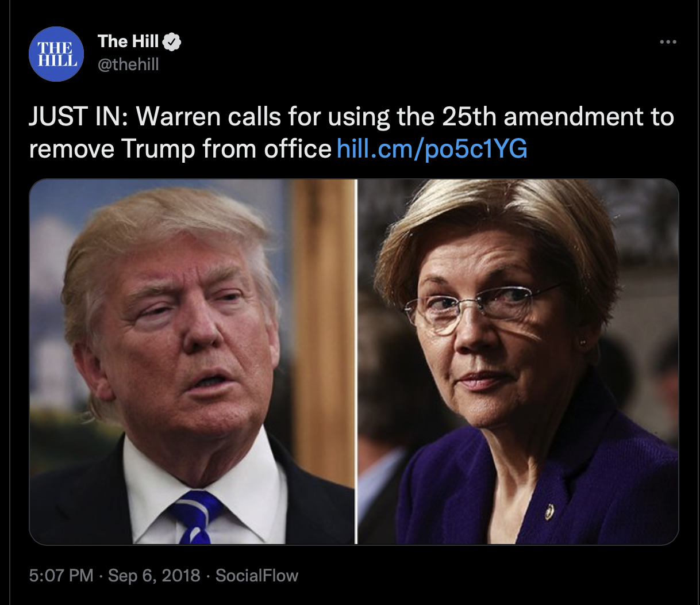Open the @thehill handle link

128,64
